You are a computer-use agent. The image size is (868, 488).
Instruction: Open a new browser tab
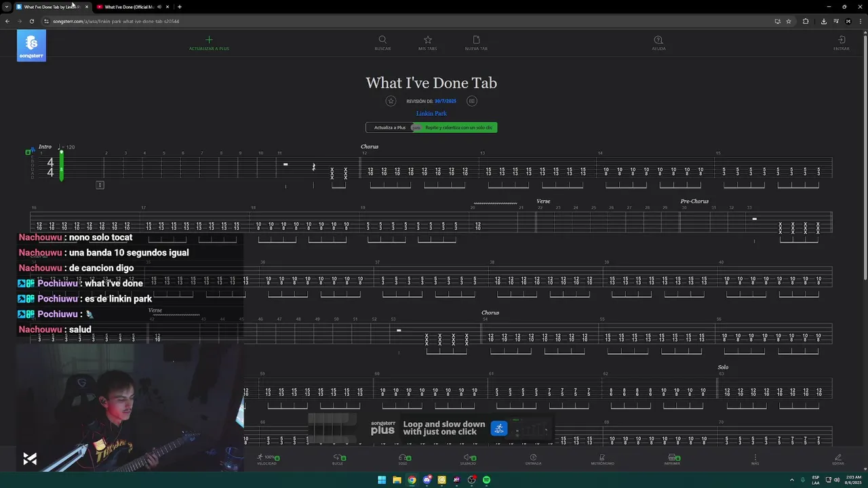click(179, 7)
